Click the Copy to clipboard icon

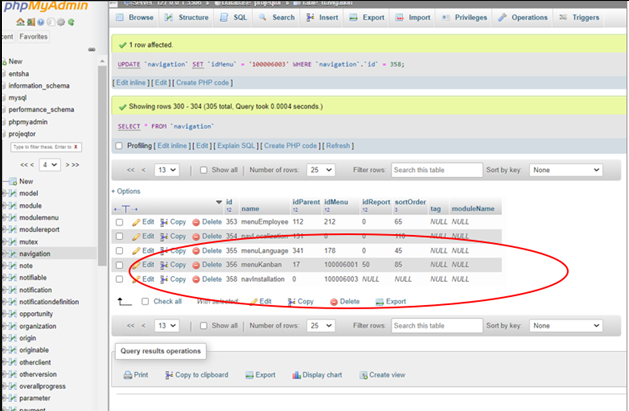point(167,375)
